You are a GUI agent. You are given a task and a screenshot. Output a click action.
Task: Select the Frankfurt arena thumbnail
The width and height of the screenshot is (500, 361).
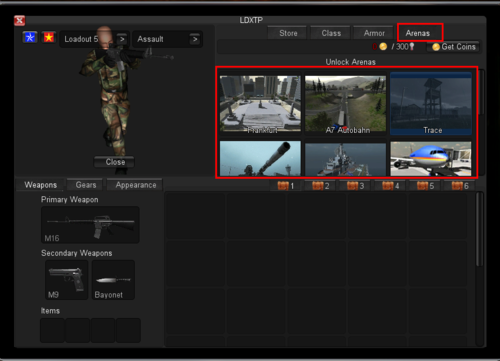(x=260, y=104)
